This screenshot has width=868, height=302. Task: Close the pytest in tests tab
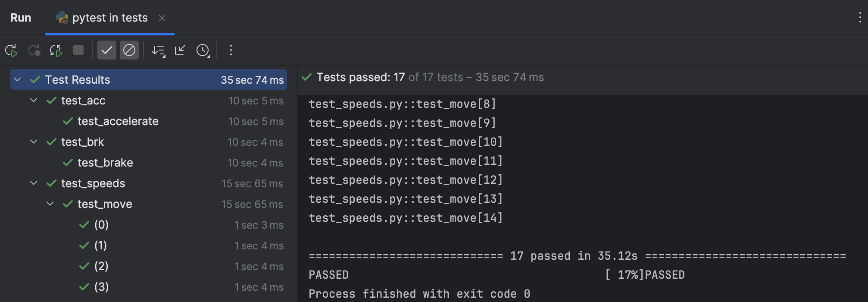tap(162, 18)
